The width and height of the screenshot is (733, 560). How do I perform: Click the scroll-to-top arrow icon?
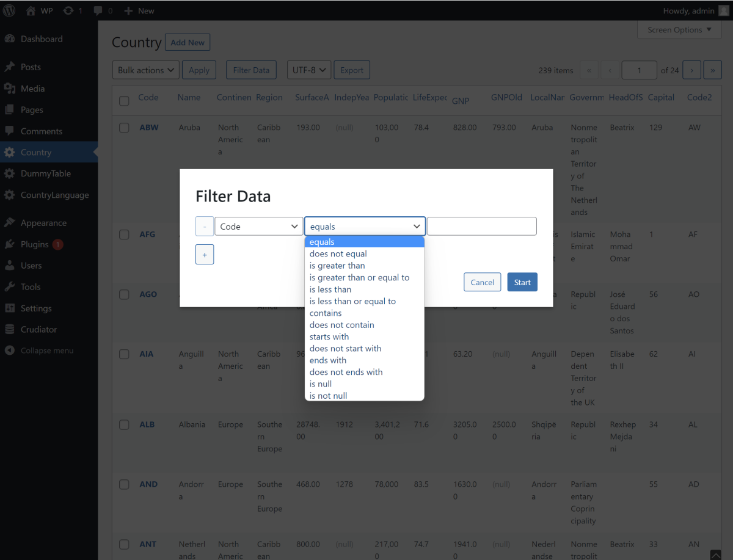pos(716,555)
